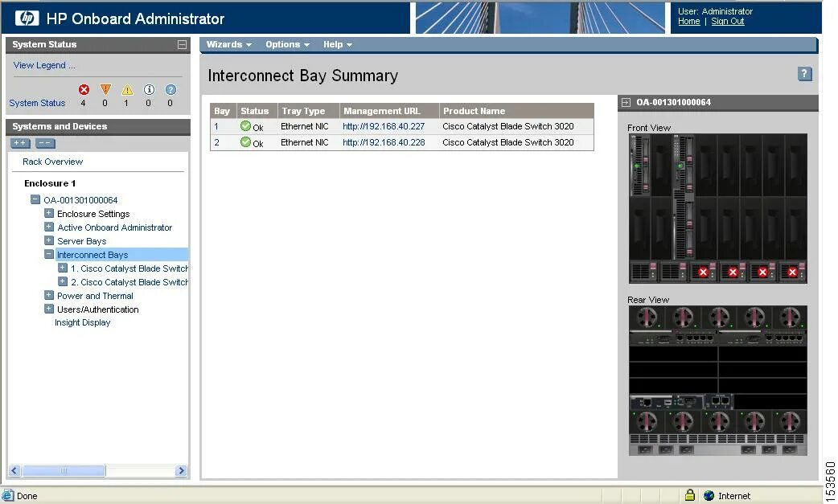Select Insight Display tree item
This screenshot has height=504, width=838.
pos(82,322)
